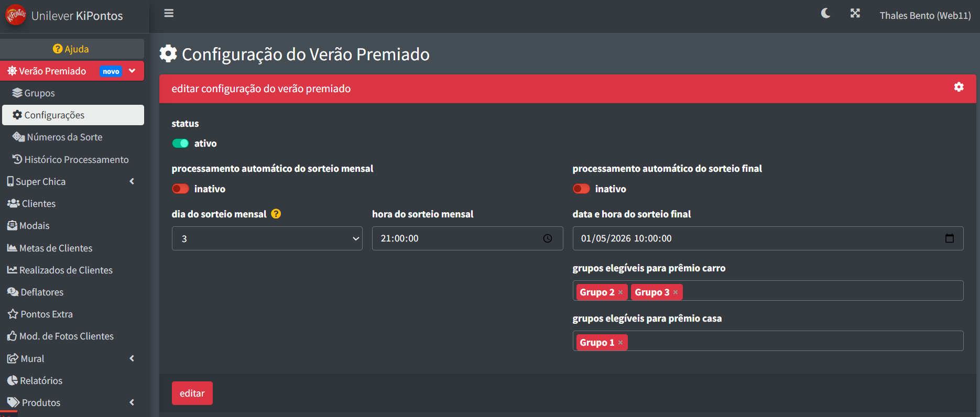Toggle dark mode moon icon

click(x=825, y=14)
